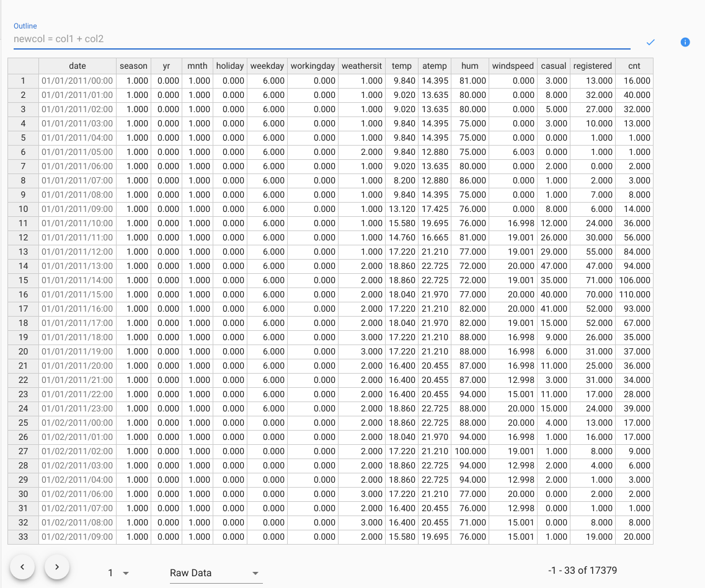Select the yr column header
The width and height of the screenshot is (705, 588).
pos(166,66)
